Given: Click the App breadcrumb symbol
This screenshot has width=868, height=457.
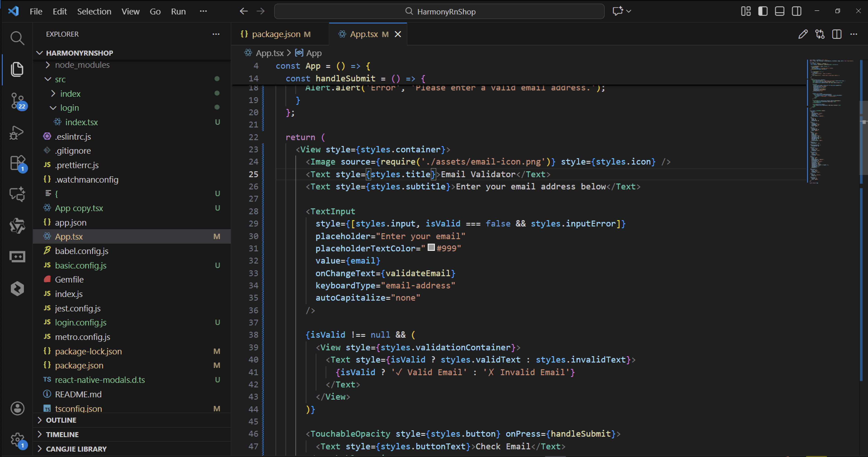Looking at the screenshot, I should 313,53.
